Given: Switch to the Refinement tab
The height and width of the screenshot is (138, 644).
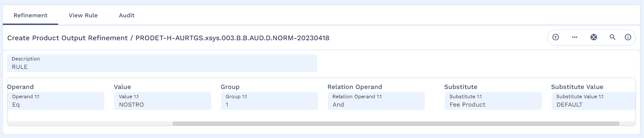Looking at the screenshot, I should 30,16.
